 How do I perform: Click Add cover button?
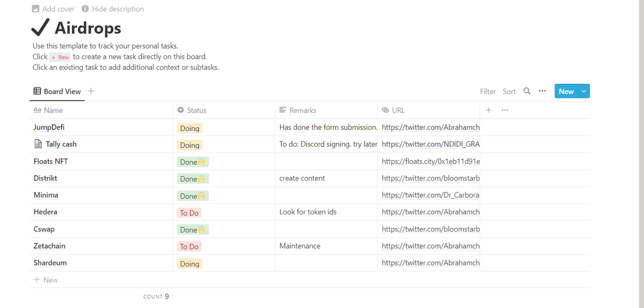pyautogui.click(x=52, y=9)
